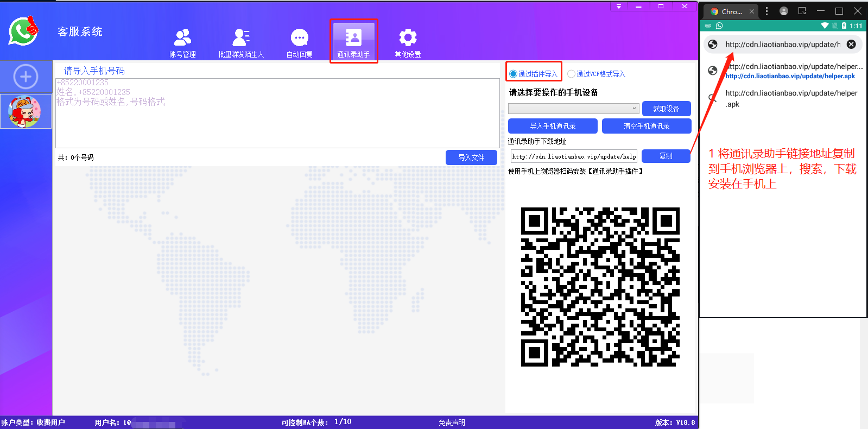Click the wifi icon in phone status bar
Image resolution: width=868 pixels, height=429 pixels.
825,26
